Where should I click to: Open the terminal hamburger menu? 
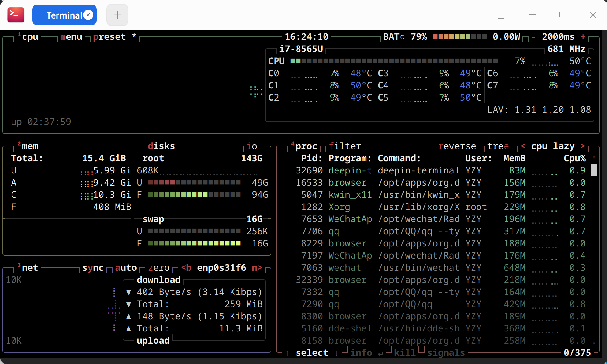pyautogui.click(x=502, y=15)
